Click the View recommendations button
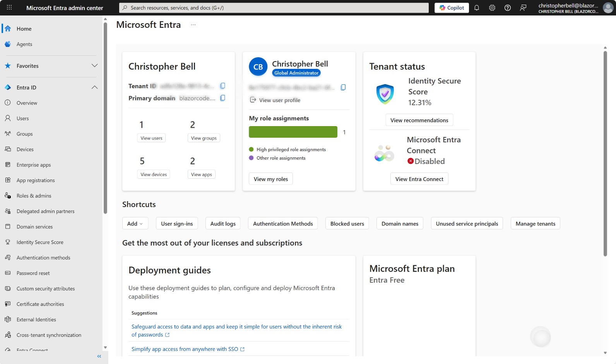This screenshot has height=364, width=616. [419, 120]
